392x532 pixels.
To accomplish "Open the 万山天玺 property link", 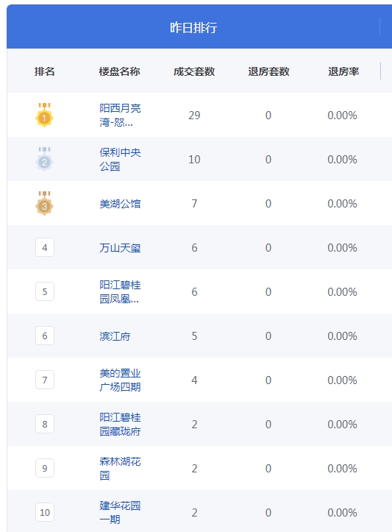I will click(120, 248).
